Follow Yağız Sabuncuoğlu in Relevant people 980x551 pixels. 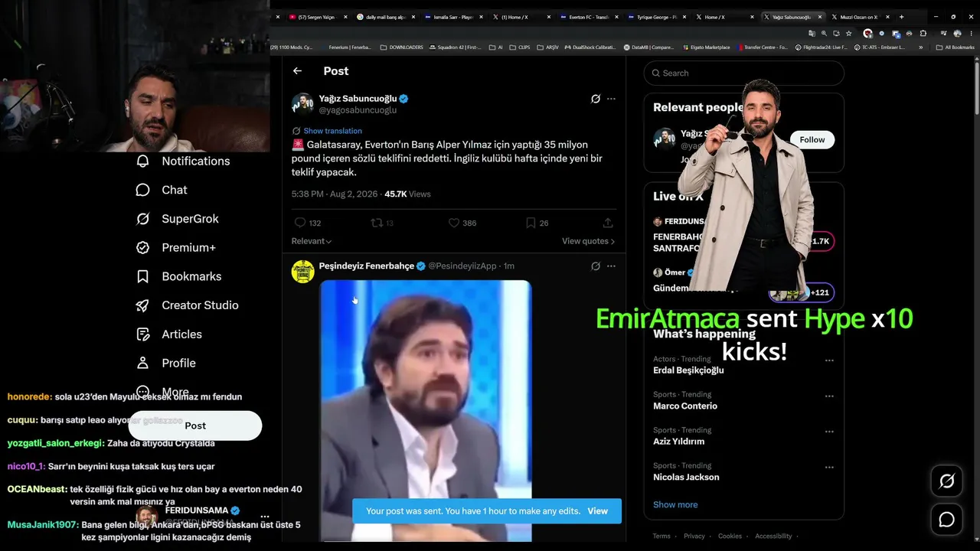[812, 140]
